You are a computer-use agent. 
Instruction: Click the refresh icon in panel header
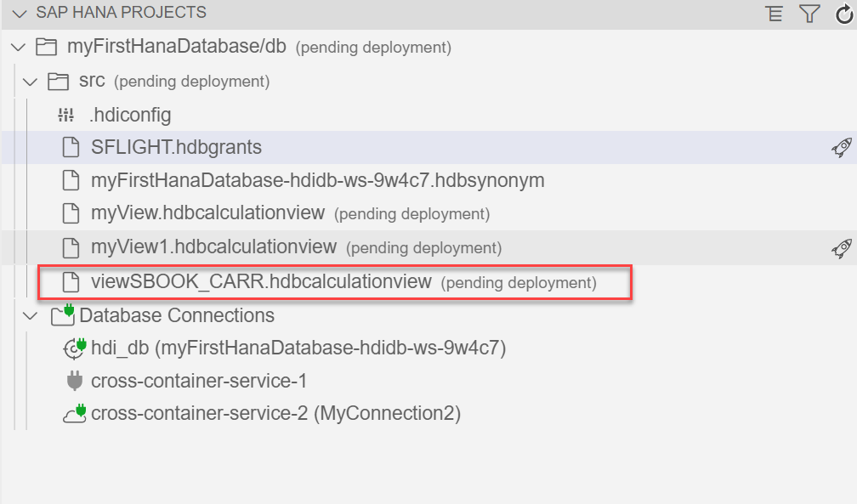point(843,14)
